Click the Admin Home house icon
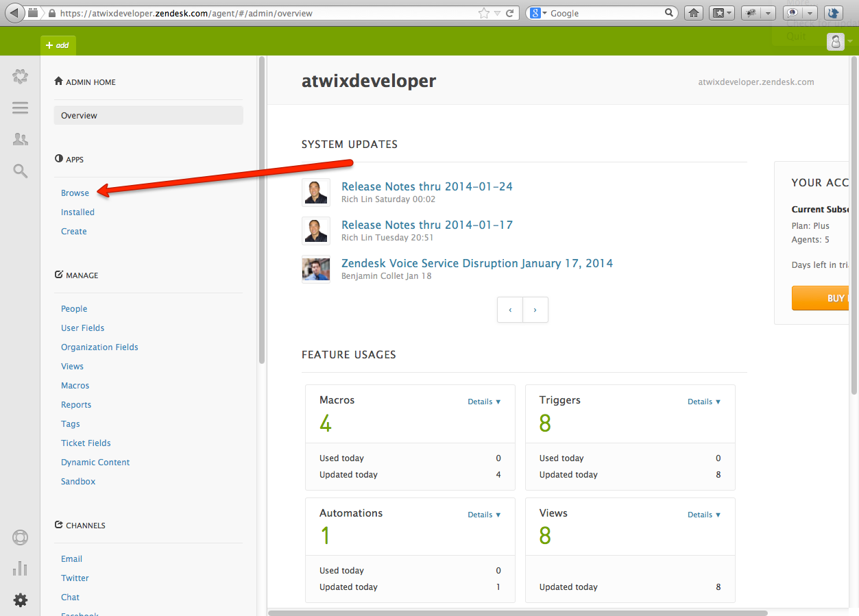The height and width of the screenshot is (616, 859). click(58, 82)
